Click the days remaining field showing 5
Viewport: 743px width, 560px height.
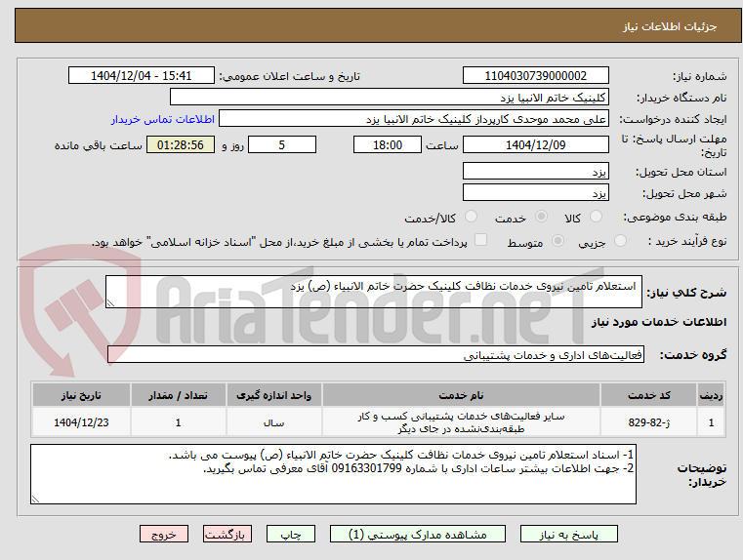coord(282,144)
